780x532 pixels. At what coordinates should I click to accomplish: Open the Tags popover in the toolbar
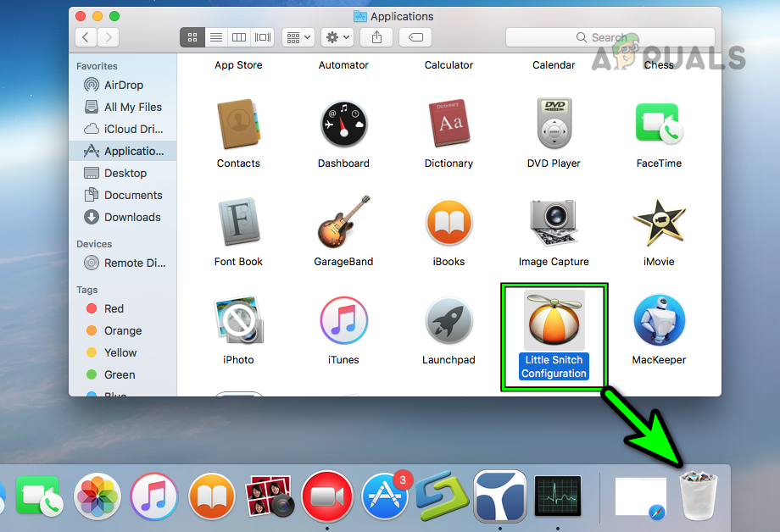(415, 37)
